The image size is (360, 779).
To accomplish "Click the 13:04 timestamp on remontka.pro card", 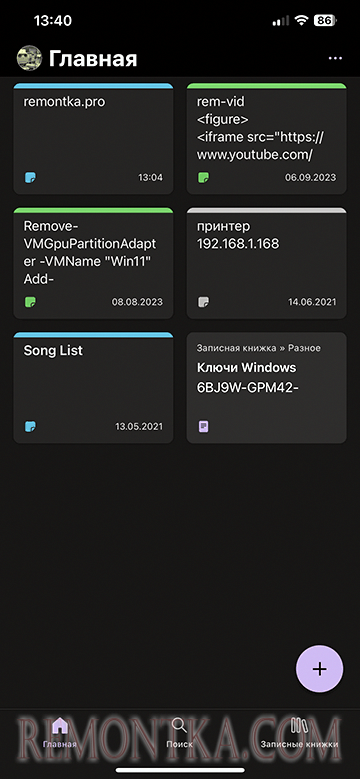I will pos(150,177).
